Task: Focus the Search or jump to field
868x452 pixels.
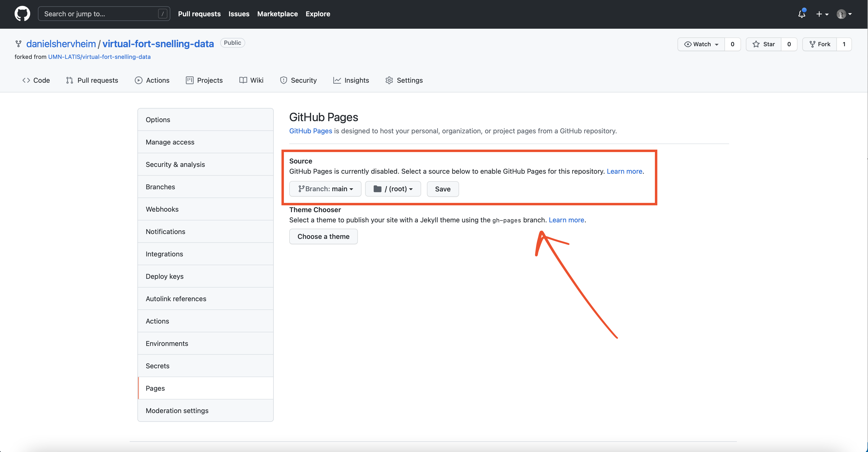Action: pos(104,14)
